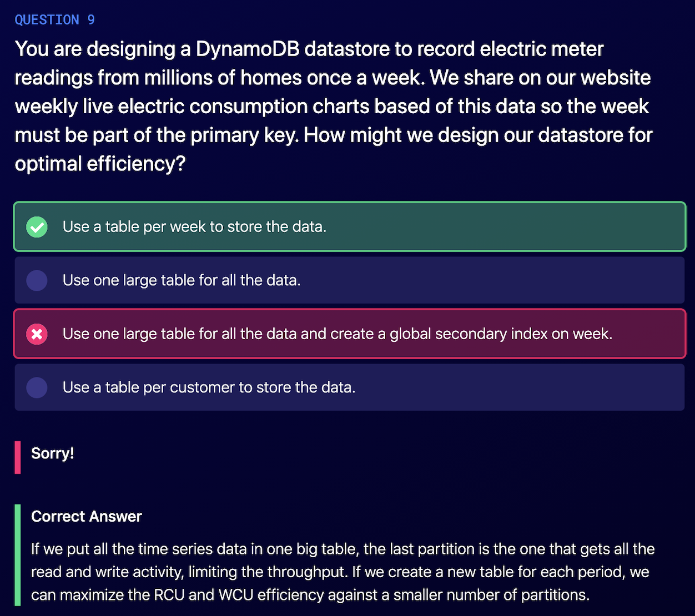Click the green checkmark icon on the correct answer

pos(37,227)
